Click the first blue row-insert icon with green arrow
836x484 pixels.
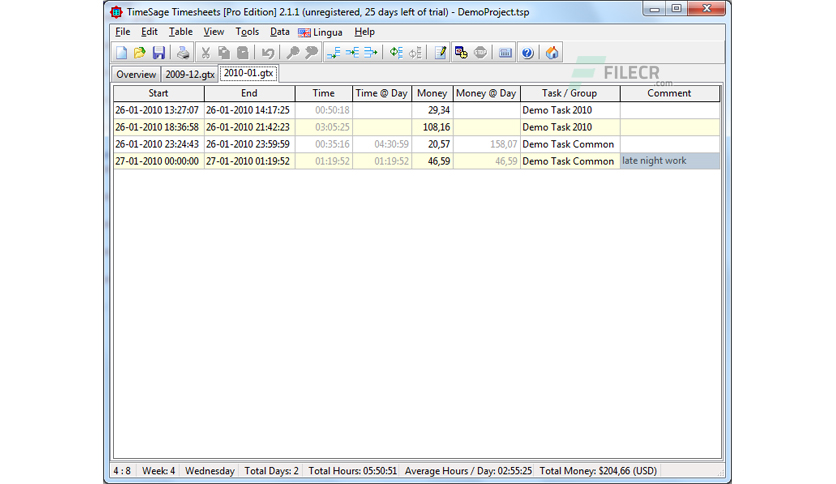click(x=334, y=52)
